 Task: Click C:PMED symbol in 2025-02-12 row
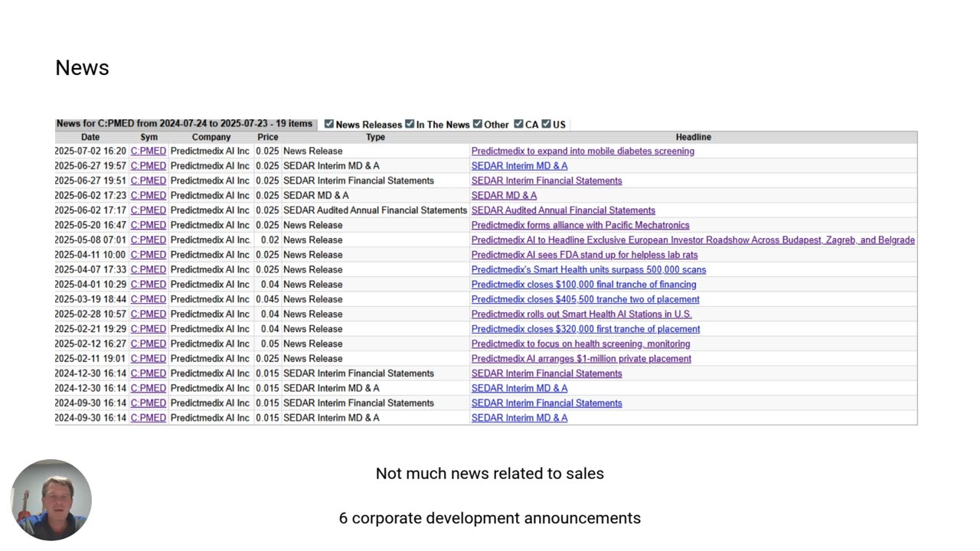(x=149, y=344)
